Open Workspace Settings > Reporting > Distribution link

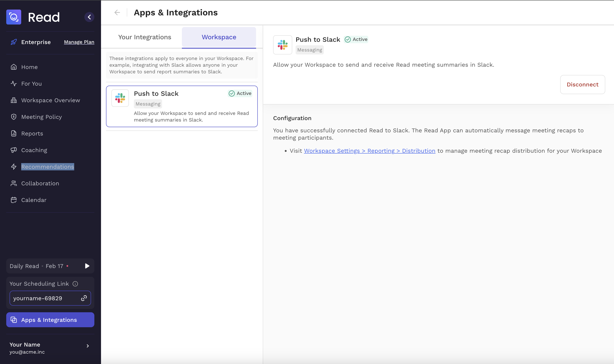tap(370, 151)
